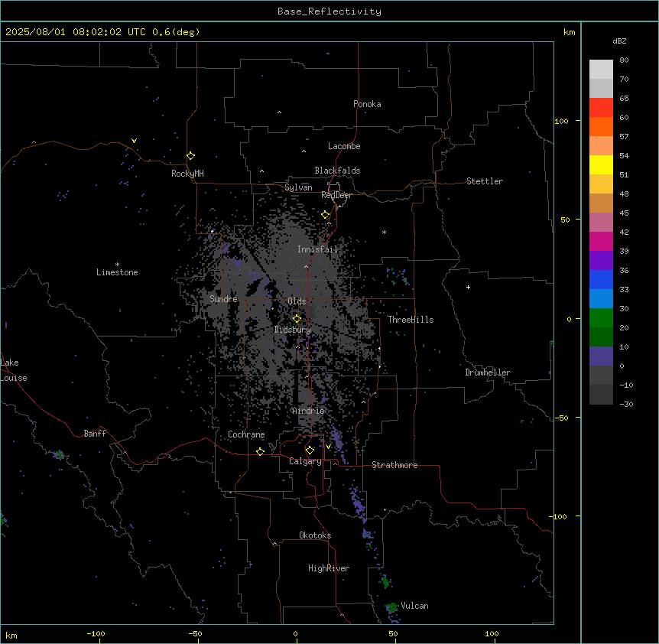Viewport: 659px width, 644px height.
Task: Click the 2025/08/01 date stamp
Action: (x=35, y=32)
